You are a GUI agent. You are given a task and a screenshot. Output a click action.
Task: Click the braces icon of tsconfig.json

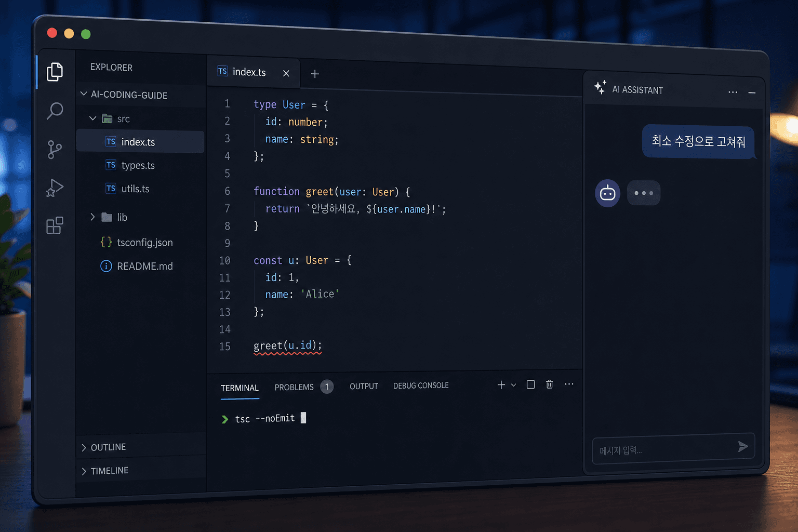(106, 242)
